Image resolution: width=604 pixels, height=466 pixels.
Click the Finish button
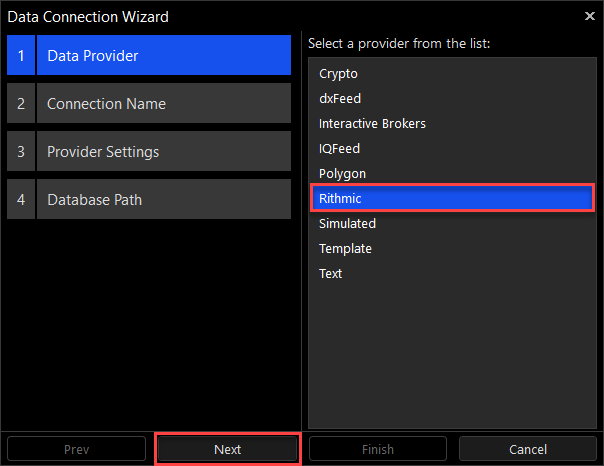[376, 450]
